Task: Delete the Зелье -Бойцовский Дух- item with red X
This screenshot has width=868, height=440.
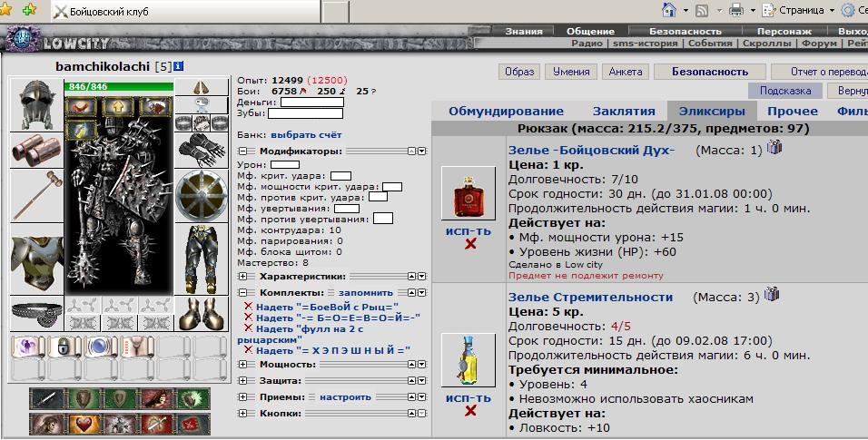Action: (470, 243)
